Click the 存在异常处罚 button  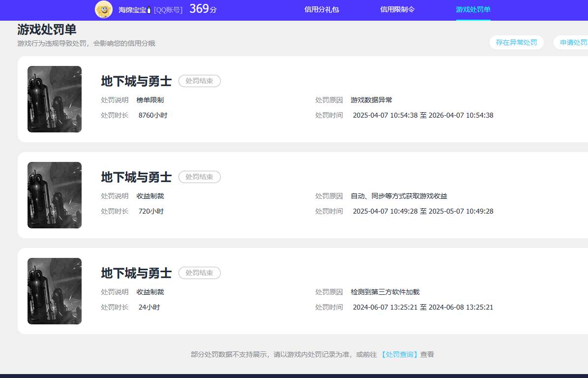pyautogui.click(x=516, y=42)
